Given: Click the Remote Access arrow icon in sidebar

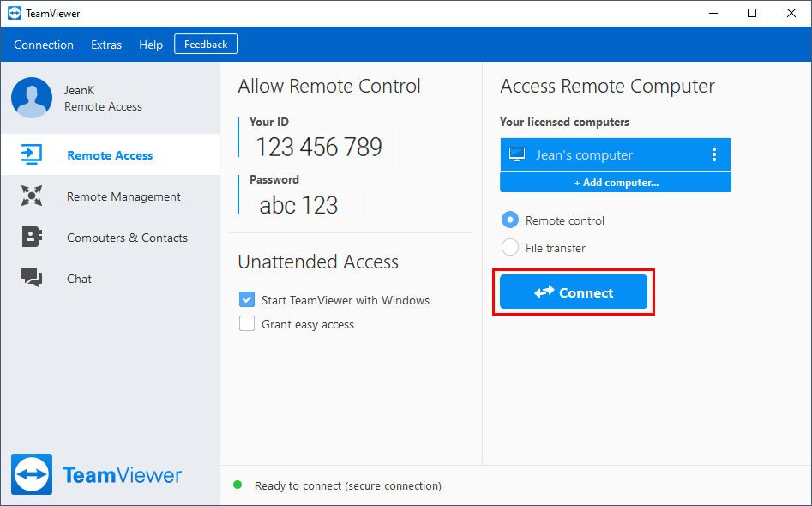Looking at the screenshot, I should [32, 155].
